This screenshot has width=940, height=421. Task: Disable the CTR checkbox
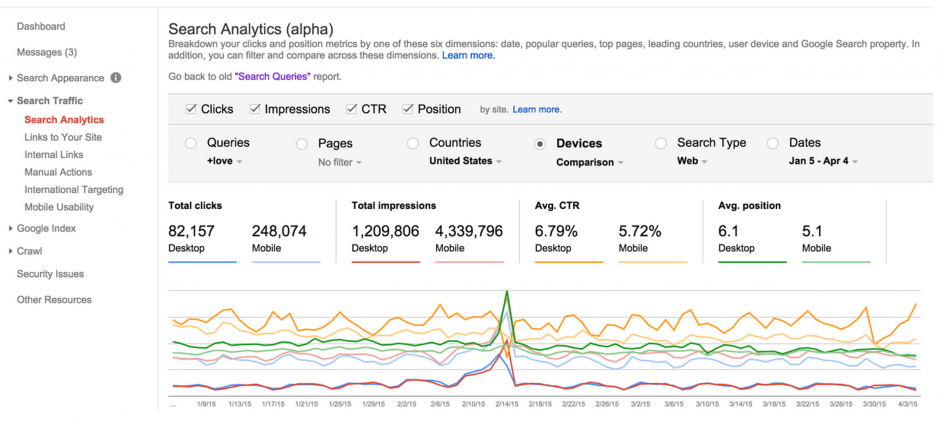pyautogui.click(x=352, y=109)
